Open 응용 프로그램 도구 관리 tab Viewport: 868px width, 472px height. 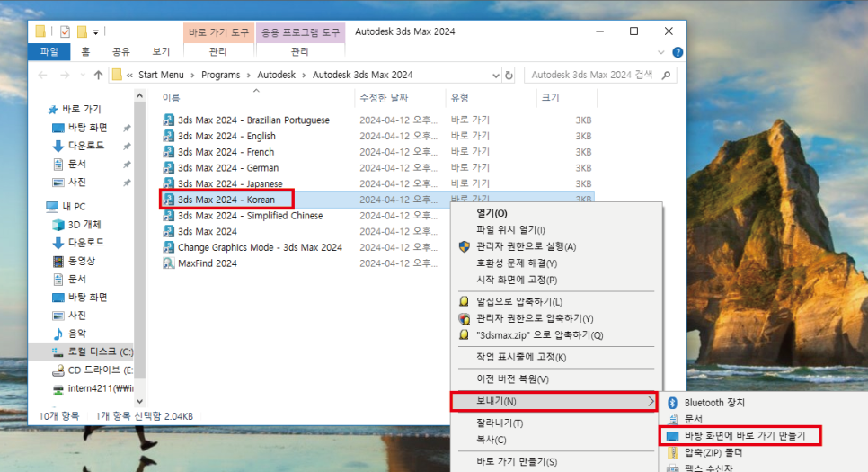[299, 51]
